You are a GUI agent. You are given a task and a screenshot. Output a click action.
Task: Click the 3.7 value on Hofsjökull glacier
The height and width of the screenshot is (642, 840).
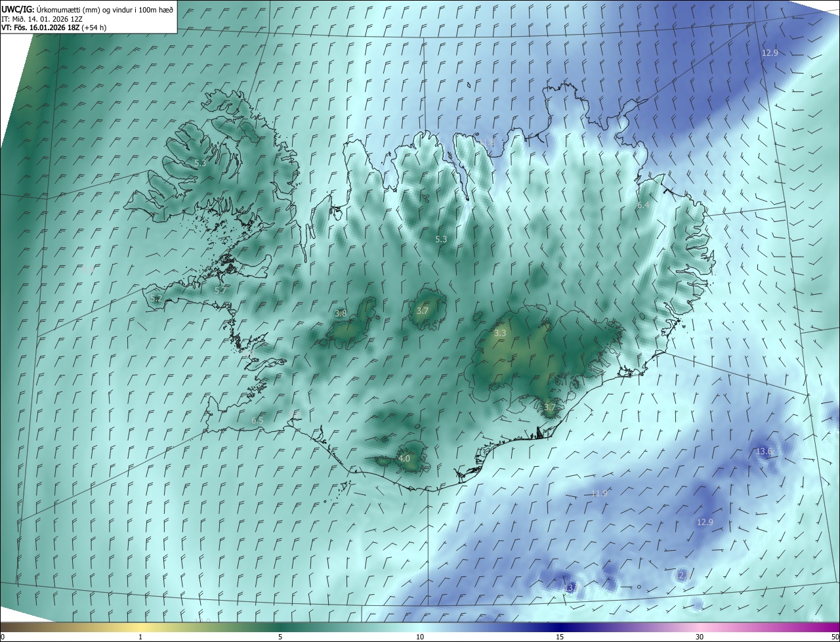pos(423,311)
